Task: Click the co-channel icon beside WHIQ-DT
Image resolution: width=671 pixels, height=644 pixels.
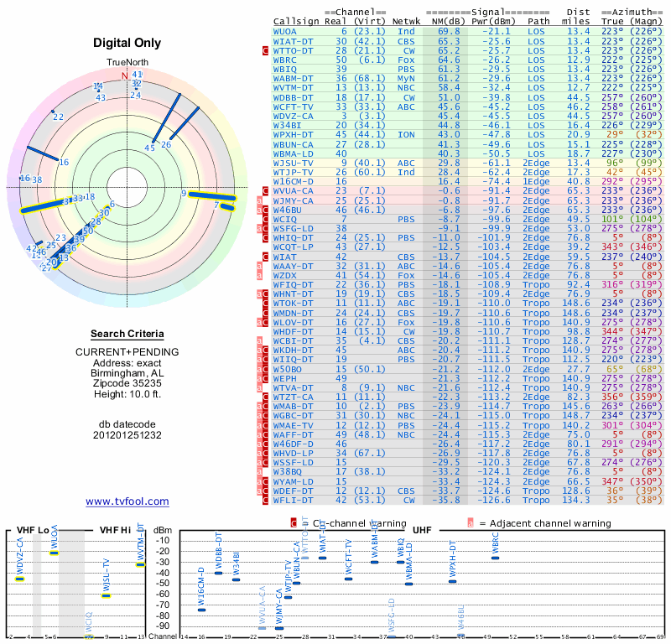Action: coord(265,238)
